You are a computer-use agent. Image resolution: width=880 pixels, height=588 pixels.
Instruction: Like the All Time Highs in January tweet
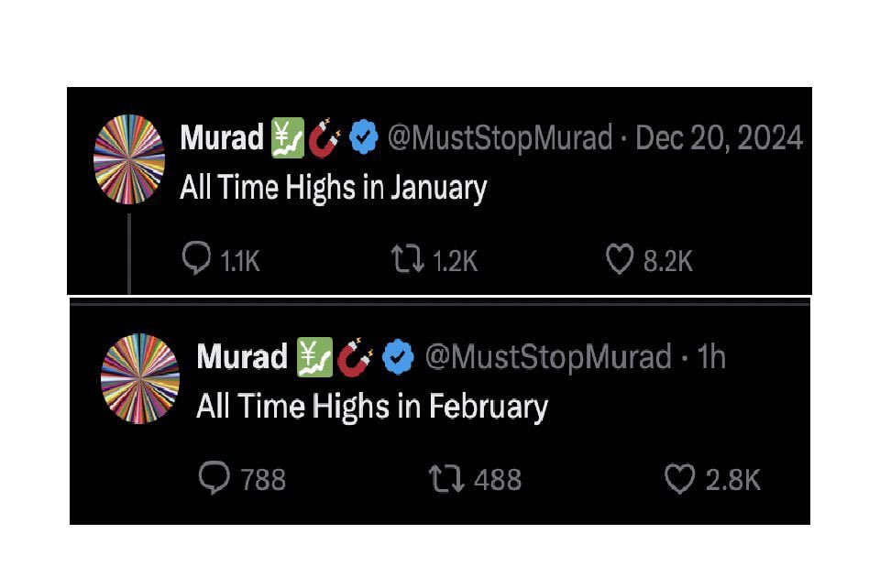click(620, 259)
